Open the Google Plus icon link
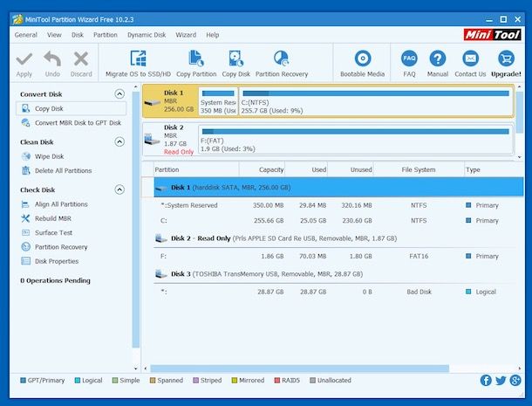The image size is (532, 406). [x=515, y=380]
